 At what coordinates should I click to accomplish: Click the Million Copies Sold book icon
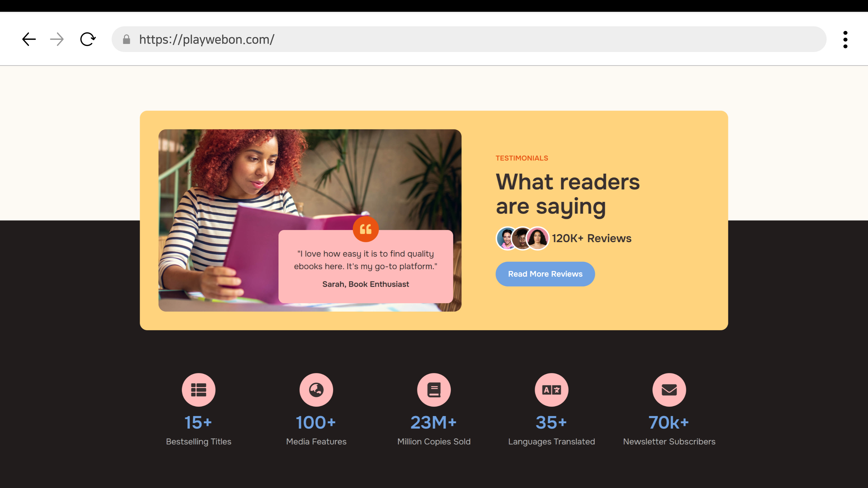pyautogui.click(x=434, y=390)
